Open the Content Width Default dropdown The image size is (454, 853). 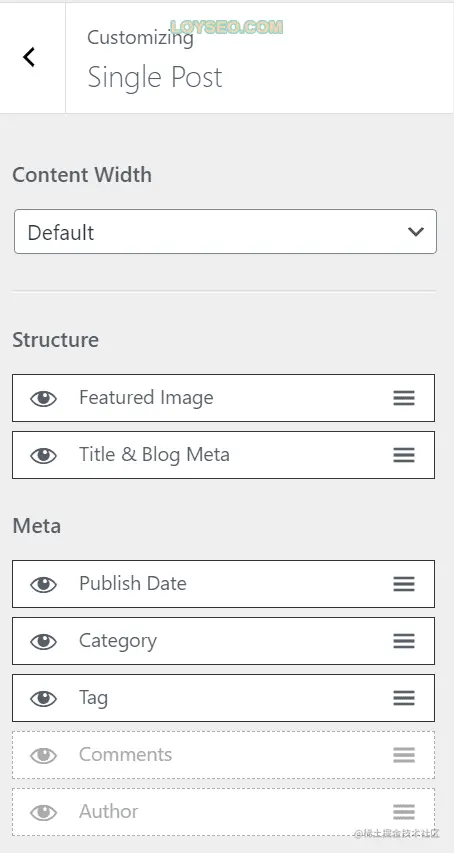point(225,232)
